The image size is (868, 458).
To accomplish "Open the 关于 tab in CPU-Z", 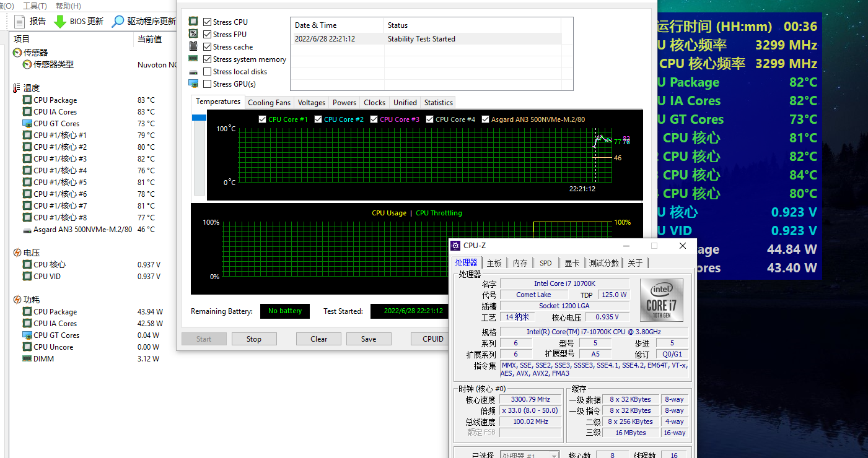I will [635, 263].
